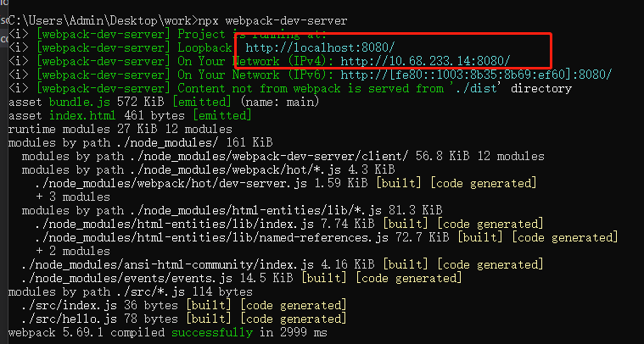Screen dimensions: 644x344
Task: Click the '+ 3 modules' line
Action: click(x=73, y=197)
